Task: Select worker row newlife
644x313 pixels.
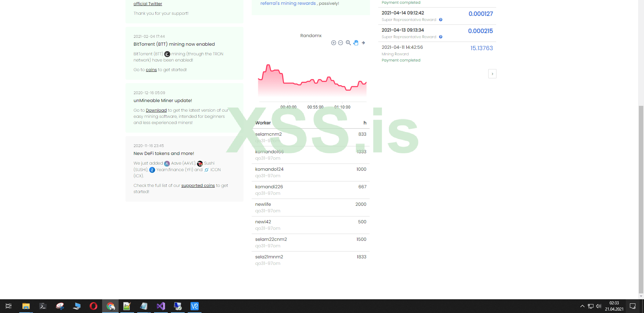Action: [x=311, y=208]
